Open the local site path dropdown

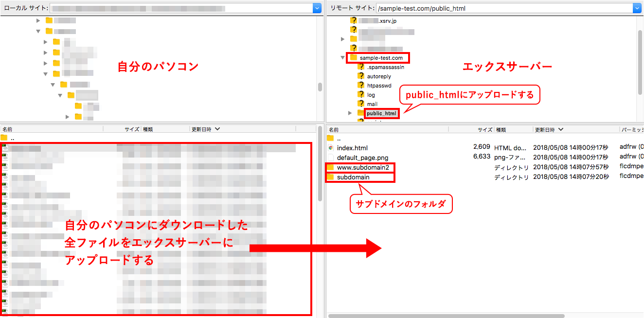click(x=317, y=8)
